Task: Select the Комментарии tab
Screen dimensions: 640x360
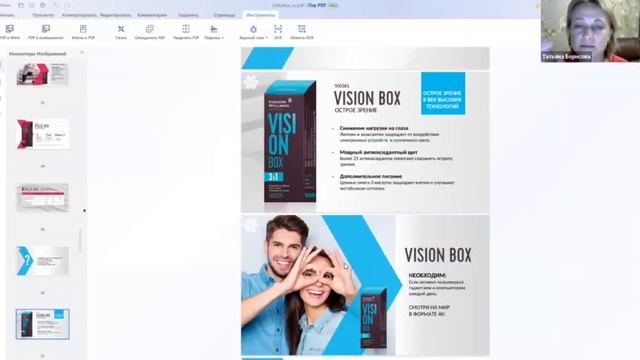Action: point(152,15)
